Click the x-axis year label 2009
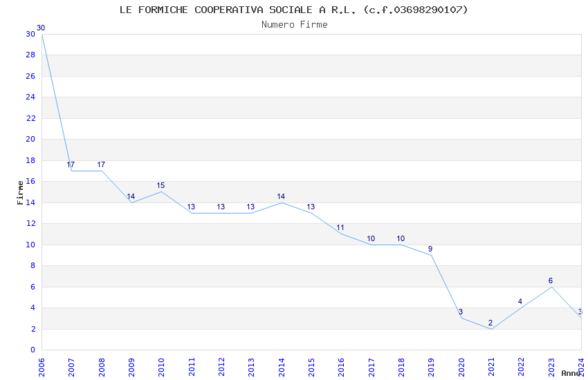Viewport: 588px width, 380px height. coord(131,367)
